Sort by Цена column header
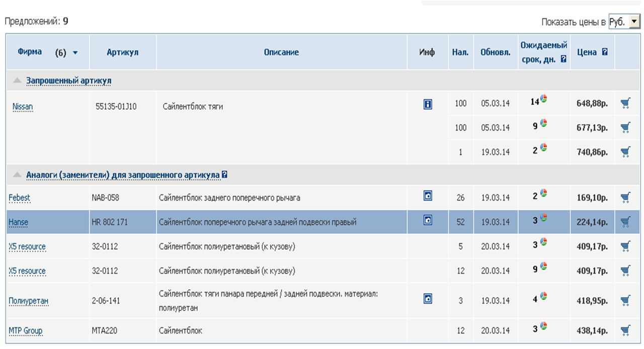 pos(587,52)
